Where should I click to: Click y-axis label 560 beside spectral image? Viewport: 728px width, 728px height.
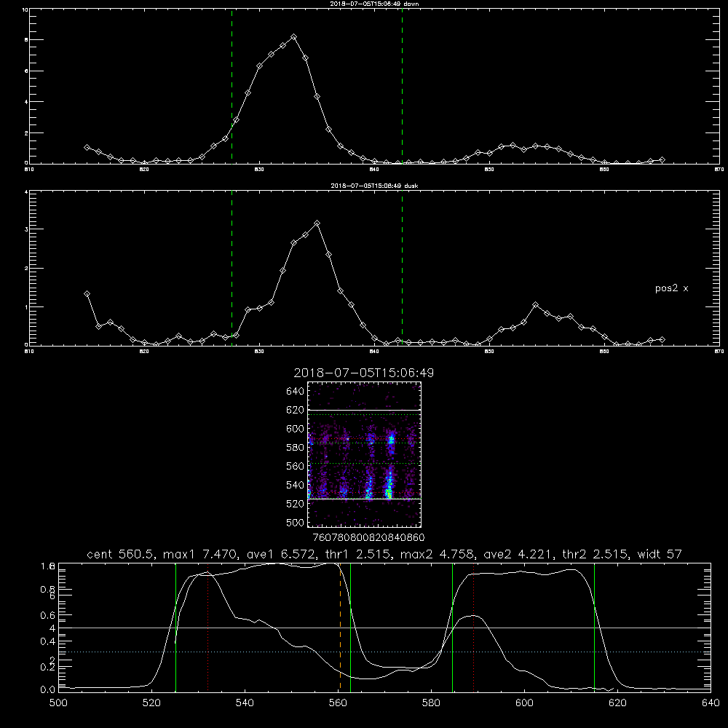pos(295,466)
